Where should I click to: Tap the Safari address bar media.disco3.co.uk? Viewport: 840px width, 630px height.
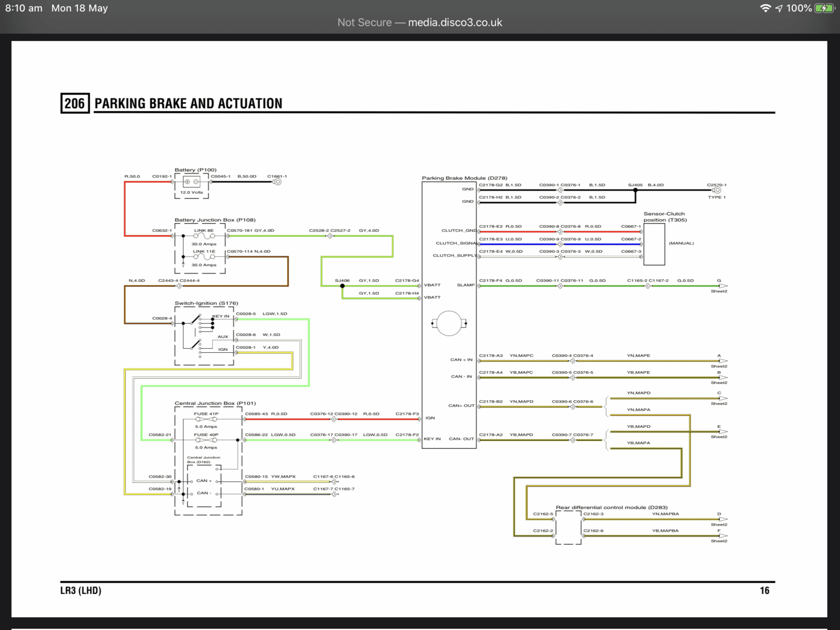(x=419, y=23)
